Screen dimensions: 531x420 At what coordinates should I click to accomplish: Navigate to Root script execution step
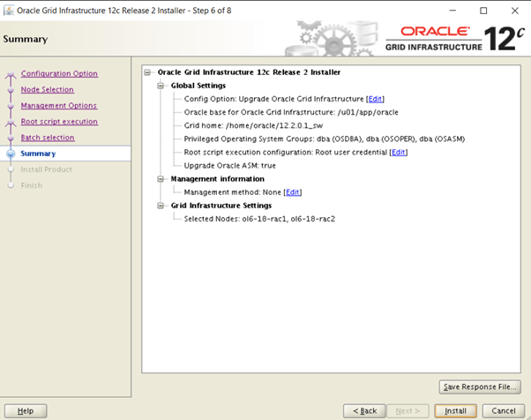[x=59, y=122]
